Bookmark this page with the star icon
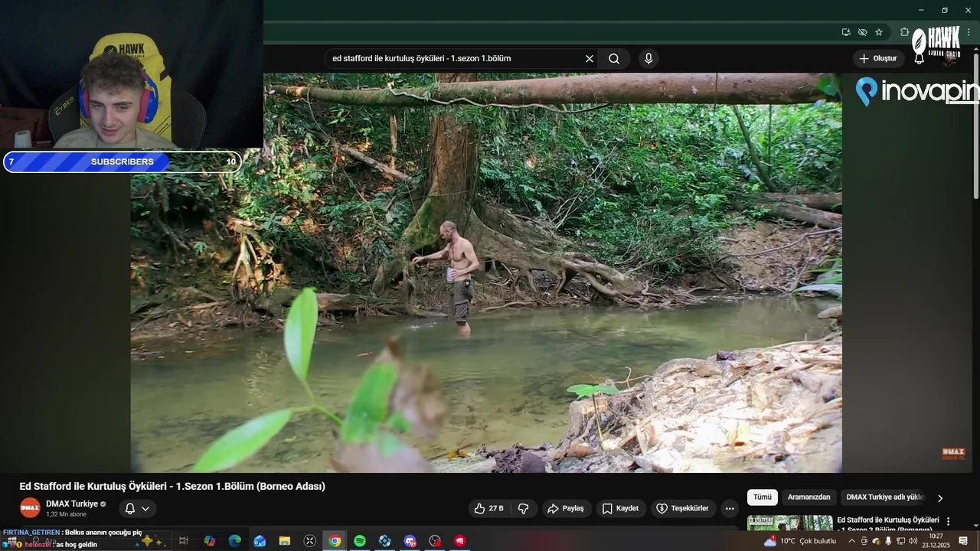Screen dimensions: 980x551 click(879, 32)
